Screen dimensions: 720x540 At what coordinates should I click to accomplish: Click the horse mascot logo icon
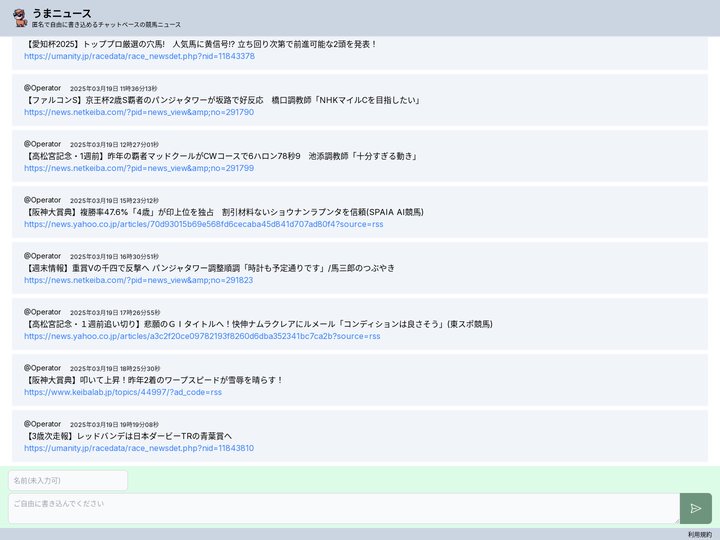pyautogui.click(x=20, y=18)
